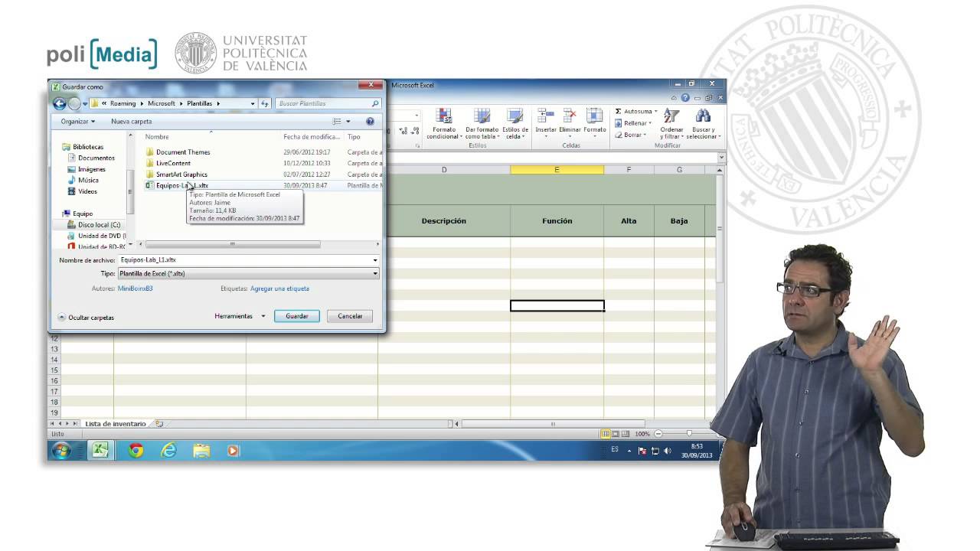Image resolution: width=980 pixels, height=551 pixels.
Task: Click the Cancelar button
Action: 350,316
